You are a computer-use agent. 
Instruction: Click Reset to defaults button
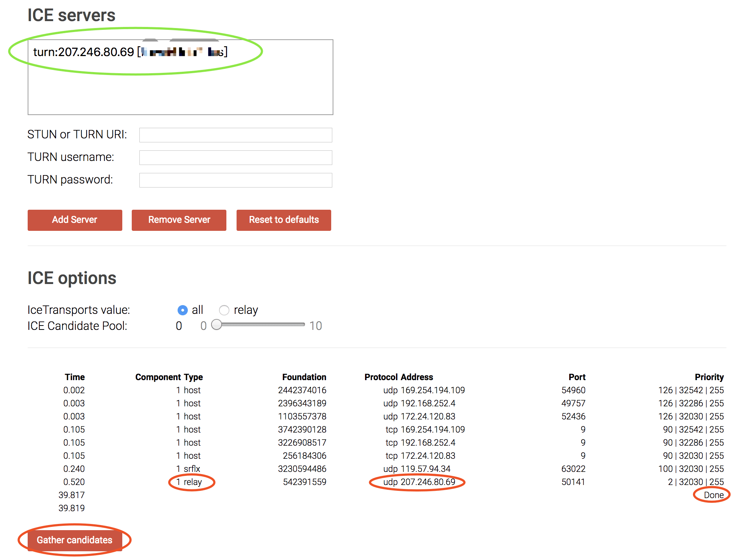[284, 220]
